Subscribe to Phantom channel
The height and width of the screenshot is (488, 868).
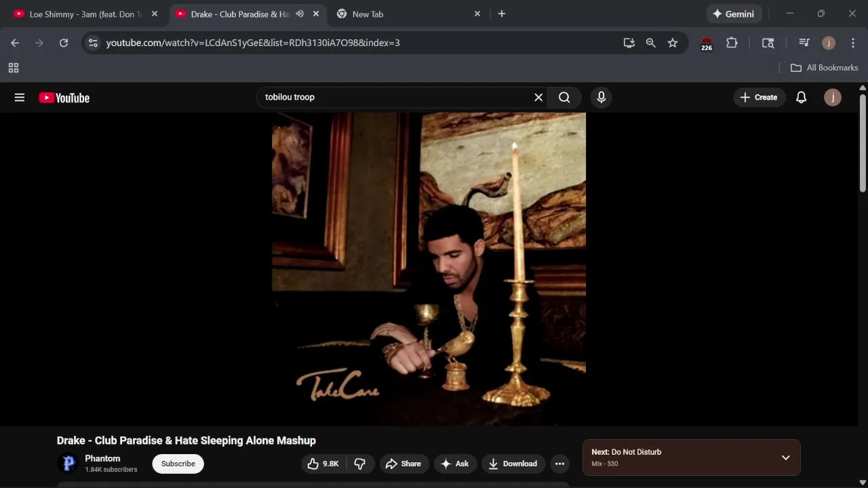click(178, 464)
